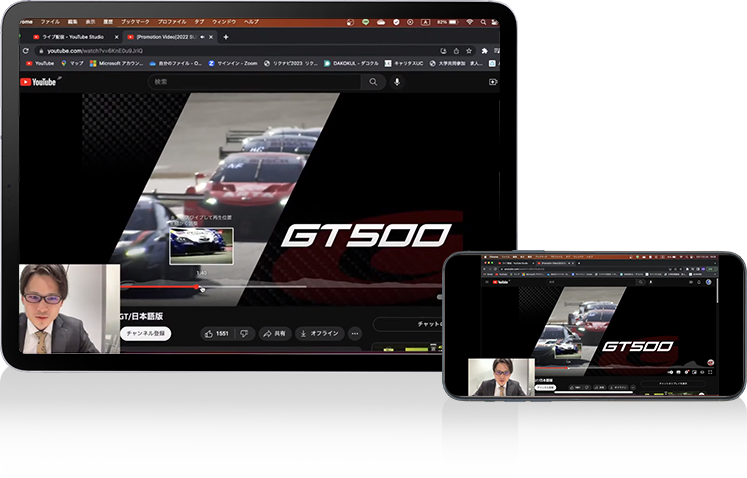
Task: Open the ブックマーク menu
Action: 135,22
